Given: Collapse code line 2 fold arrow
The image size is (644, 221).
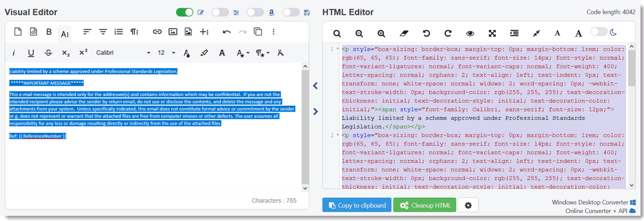Looking at the screenshot, I should (x=337, y=135).
